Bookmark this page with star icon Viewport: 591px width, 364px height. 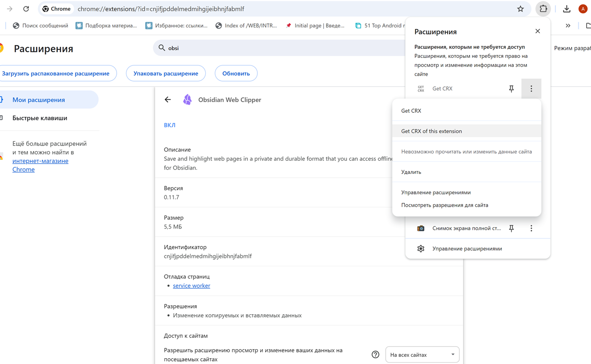pos(520,9)
